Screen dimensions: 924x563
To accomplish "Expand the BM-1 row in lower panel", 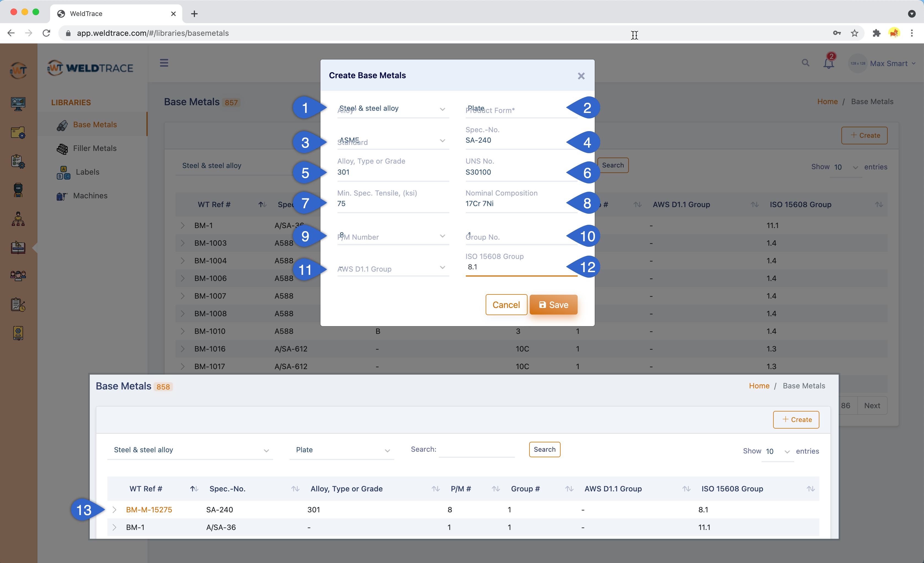I will pos(114,527).
